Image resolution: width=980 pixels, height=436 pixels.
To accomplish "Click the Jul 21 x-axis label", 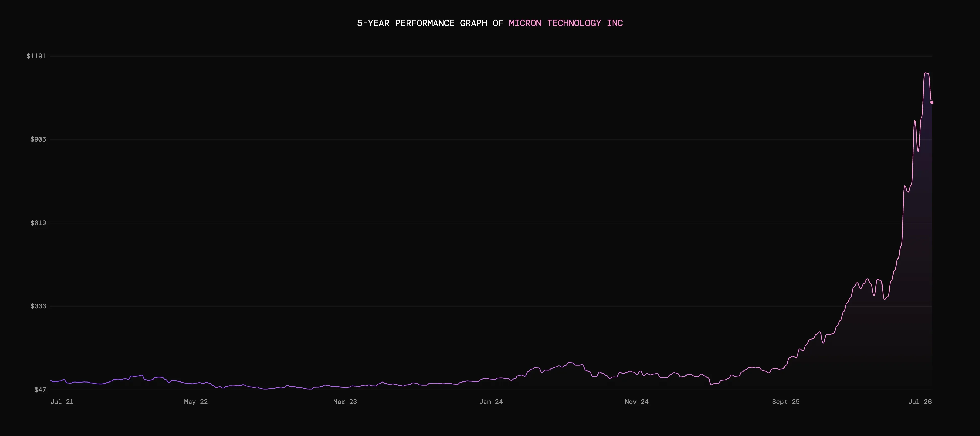I will (62, 401).
